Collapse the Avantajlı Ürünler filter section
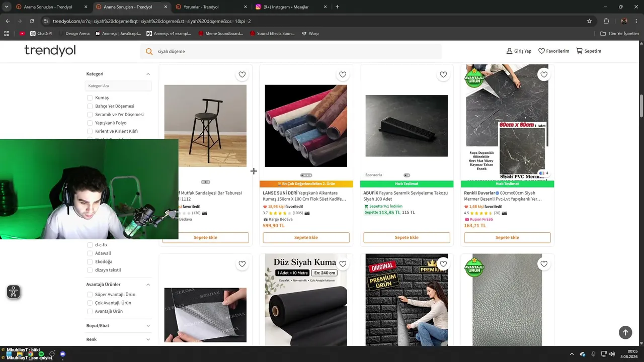 point(148,285)
